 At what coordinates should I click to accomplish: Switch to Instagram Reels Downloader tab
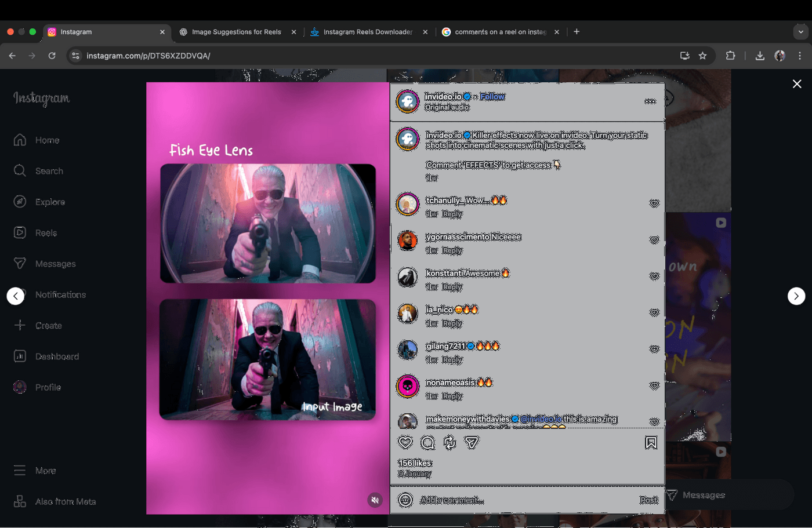(367, 32)
